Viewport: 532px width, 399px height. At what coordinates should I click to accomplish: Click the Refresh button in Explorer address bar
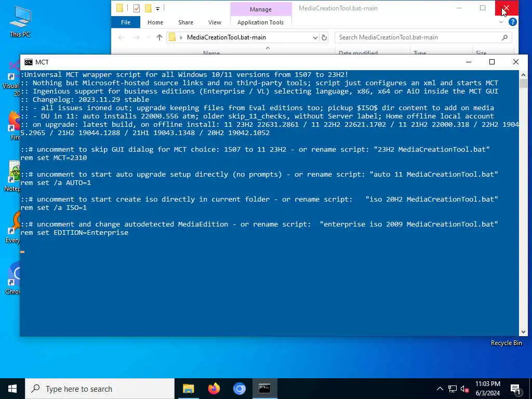pyautogui.click(x=324, y=37)
